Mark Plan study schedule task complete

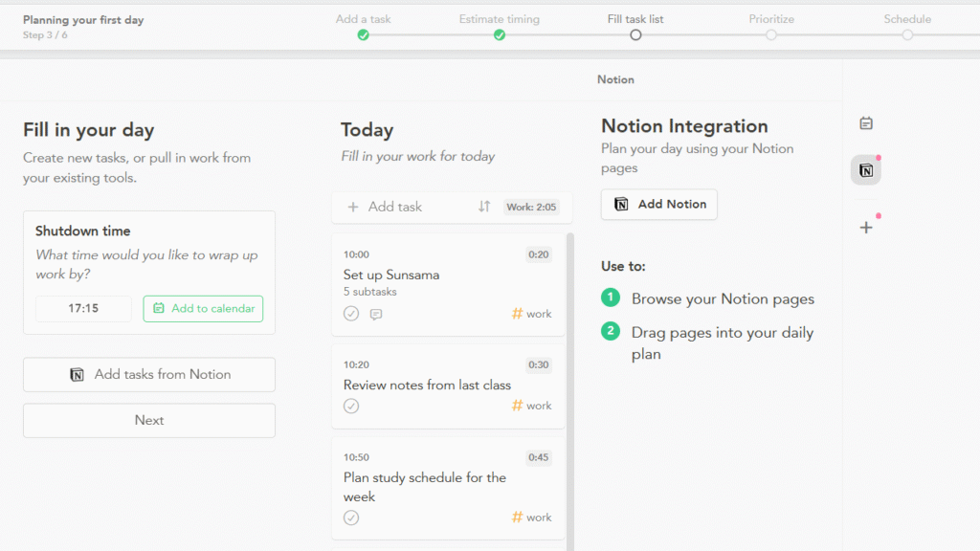(351, 518)
